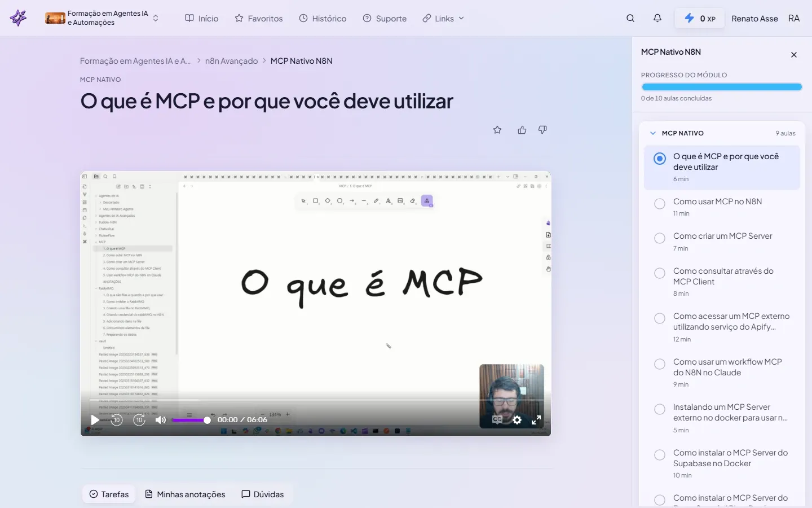Collapse the MCP NATIVO section chevron
The height and width of the screenshot is (508, 812).
tap(653, 133)
